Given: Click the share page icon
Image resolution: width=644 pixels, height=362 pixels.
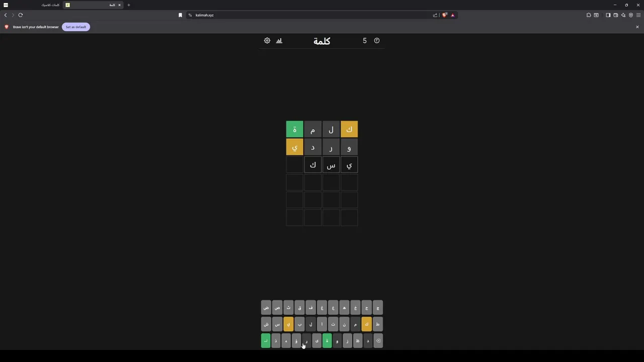Looking at the screenshot, I should pyautogui.click(x=435, y=15).
